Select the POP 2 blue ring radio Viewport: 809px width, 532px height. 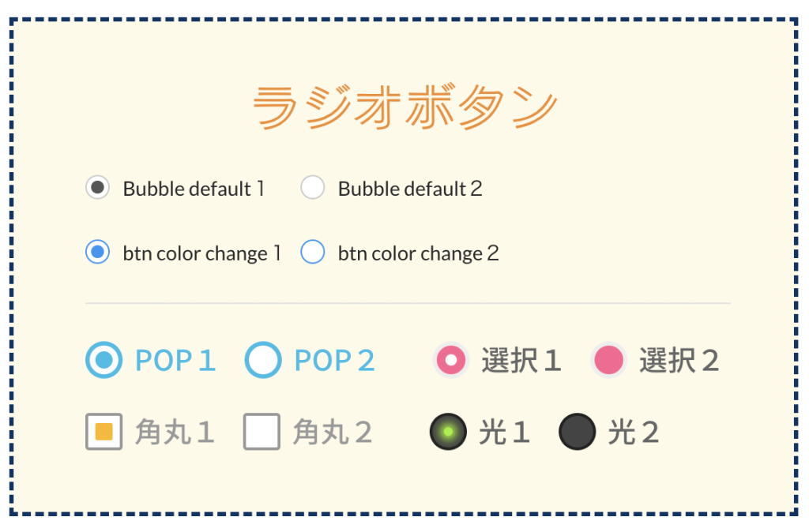click(x=263, y=360)
